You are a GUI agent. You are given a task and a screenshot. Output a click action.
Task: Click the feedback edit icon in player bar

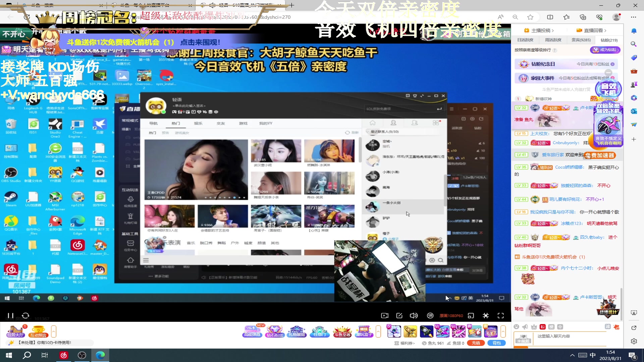point(399,315)
